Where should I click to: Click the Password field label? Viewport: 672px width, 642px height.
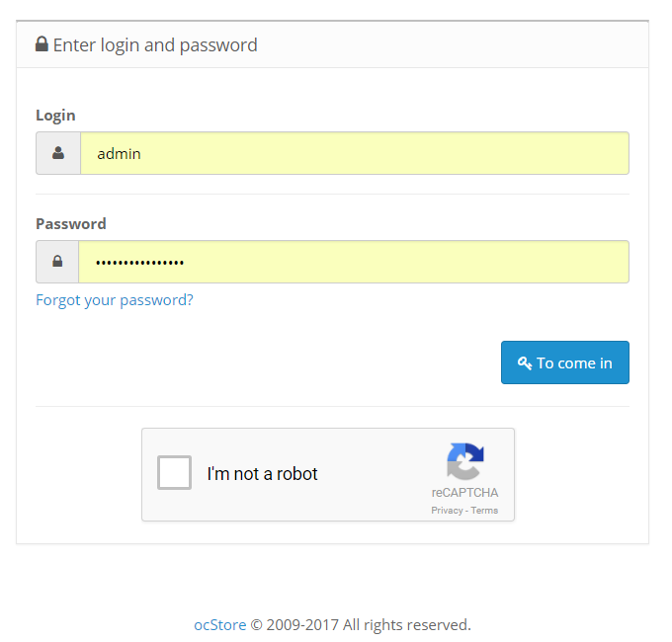pyautogui.click(x=71, y=224)
